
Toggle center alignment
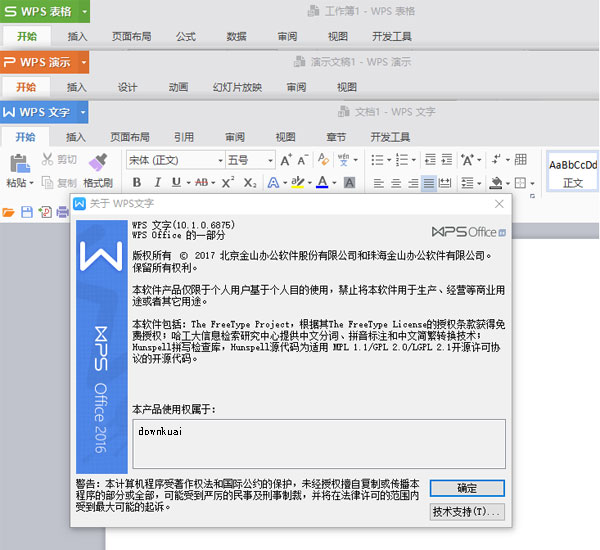point(396,183)
